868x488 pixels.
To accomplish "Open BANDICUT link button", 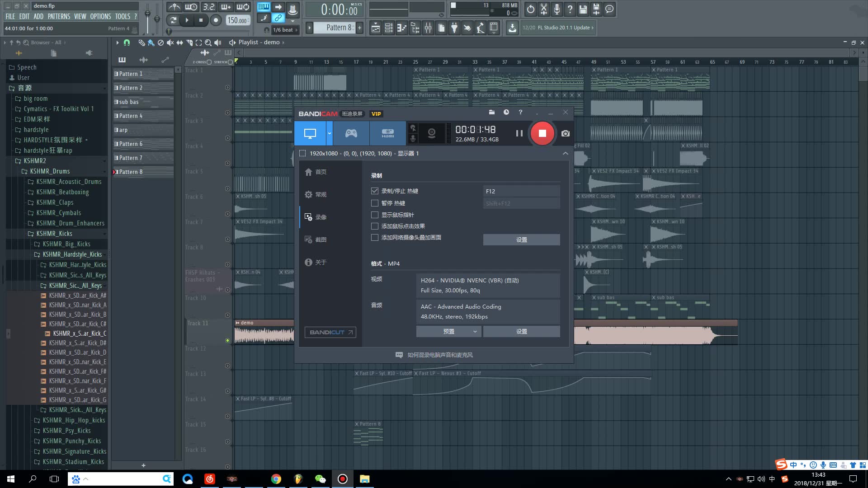I will click(x=330, y=332).
